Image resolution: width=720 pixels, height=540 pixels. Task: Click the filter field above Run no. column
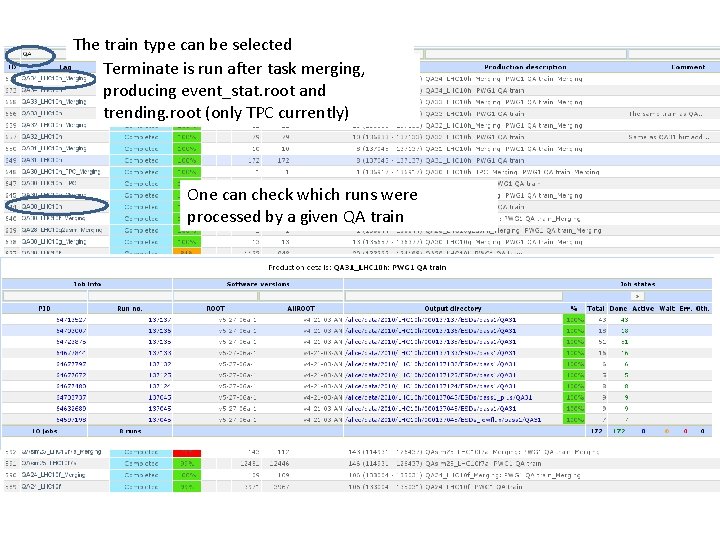(x=130, y=296)
